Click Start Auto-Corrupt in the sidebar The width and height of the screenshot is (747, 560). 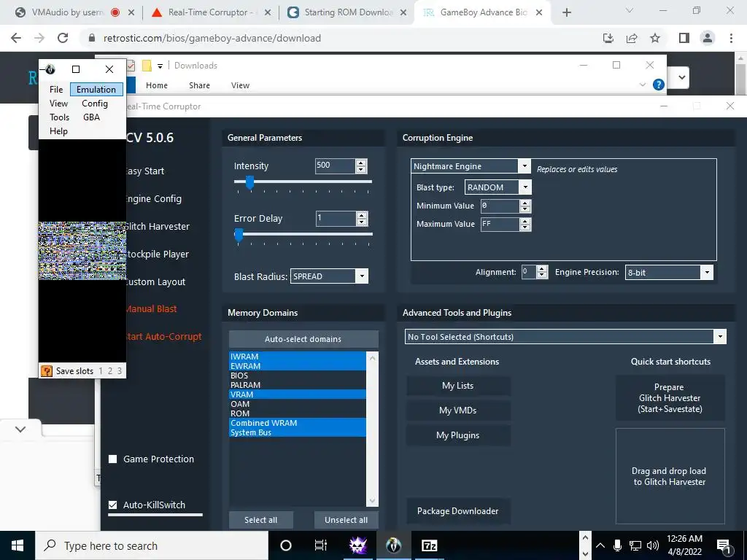[x=164, y=336]
